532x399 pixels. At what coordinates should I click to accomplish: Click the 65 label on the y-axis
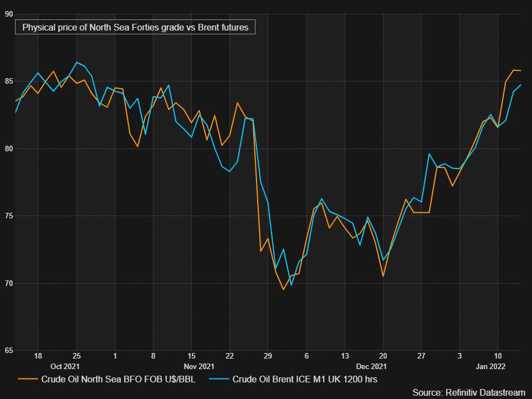pyautogui.click(x=8, y=351)
